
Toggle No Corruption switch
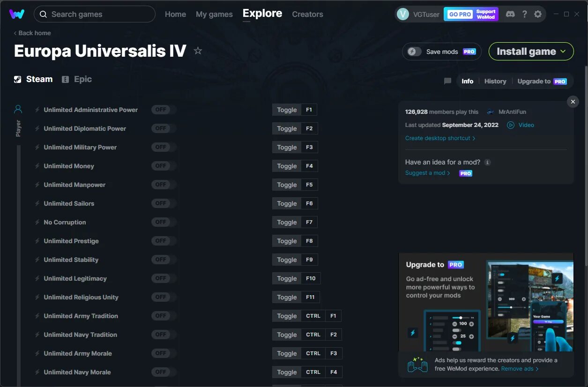[164, 222]
